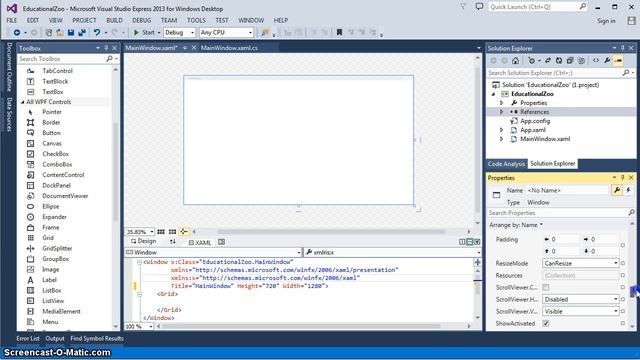Open the ScrollViewer.H... Disabled dropdown
Viewport: 640px width, 360px height.
tap(580, 299)
